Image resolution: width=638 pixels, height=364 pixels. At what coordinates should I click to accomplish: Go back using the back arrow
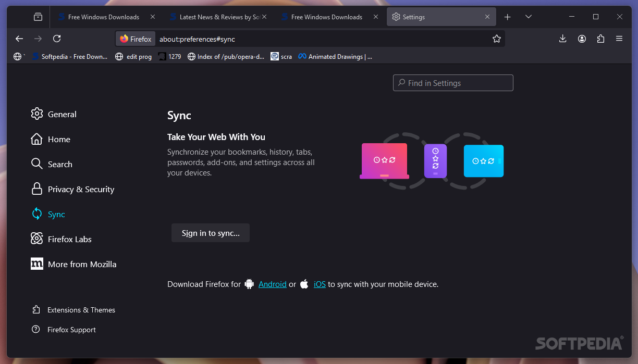click(x=19, y=39)
